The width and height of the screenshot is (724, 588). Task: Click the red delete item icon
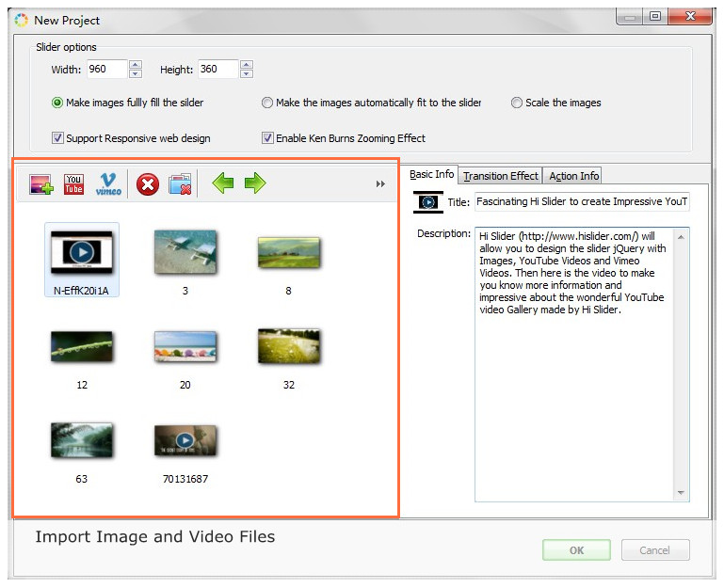click(148, 184)
